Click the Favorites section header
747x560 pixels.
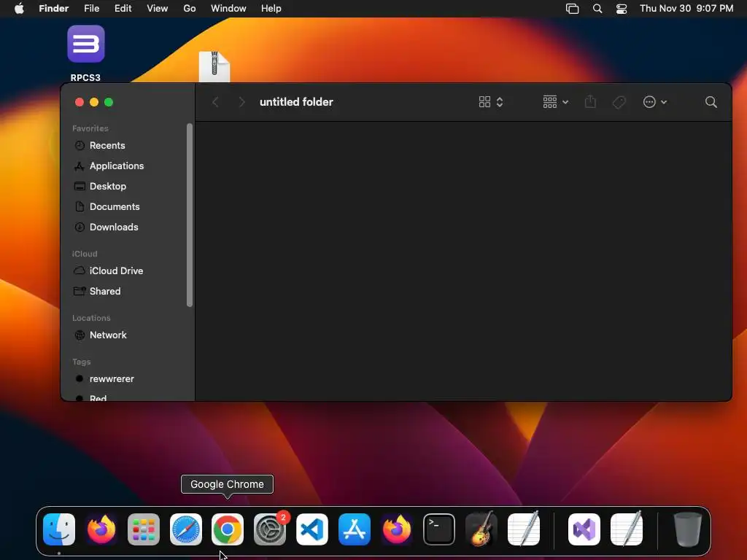90,128
